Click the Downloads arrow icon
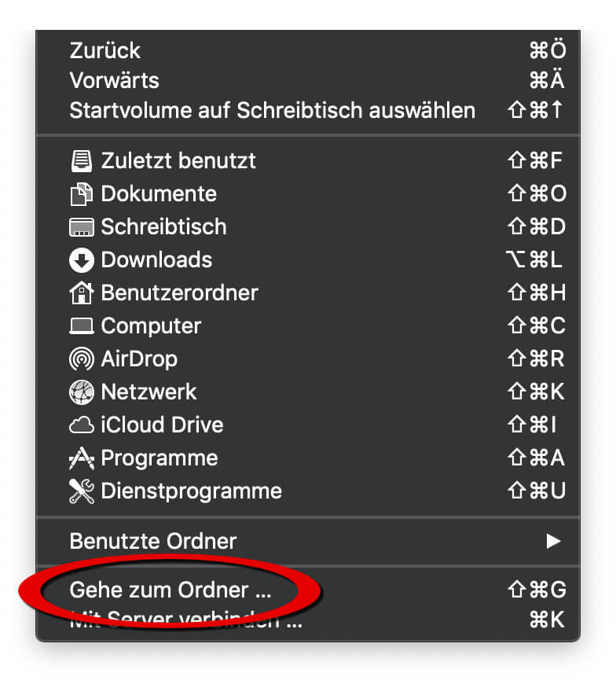This screenshot has height=684, width=616. 82,260
